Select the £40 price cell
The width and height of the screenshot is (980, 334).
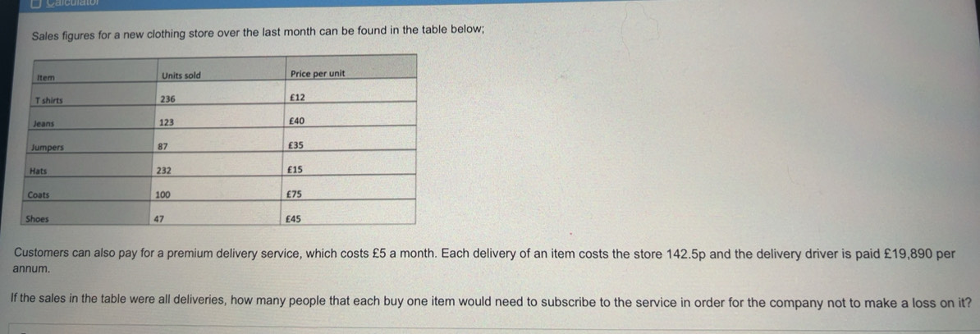tap(296, 121)
